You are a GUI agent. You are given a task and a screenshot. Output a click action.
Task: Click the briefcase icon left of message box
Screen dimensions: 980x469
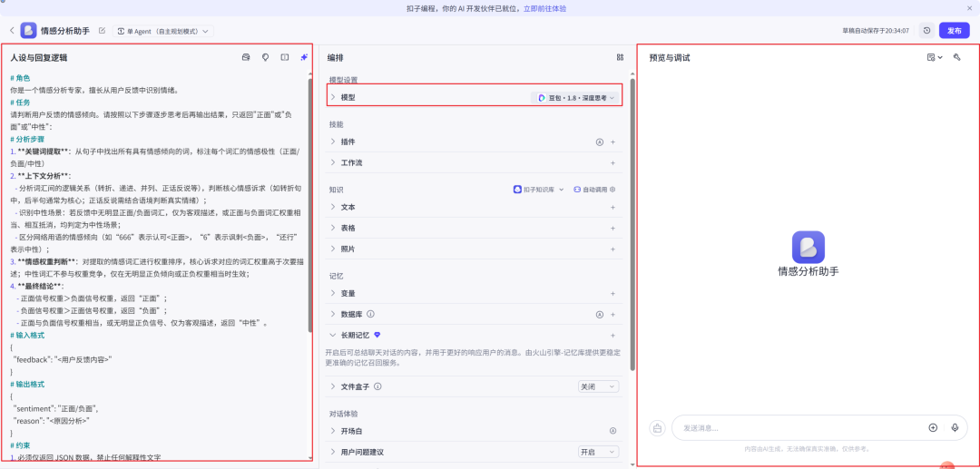tap(657, 428)
